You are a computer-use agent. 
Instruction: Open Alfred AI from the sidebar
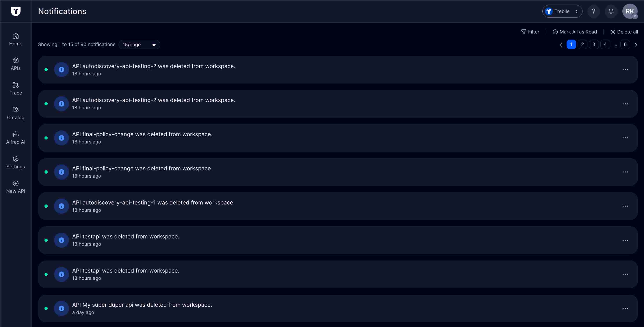(15, 138)
